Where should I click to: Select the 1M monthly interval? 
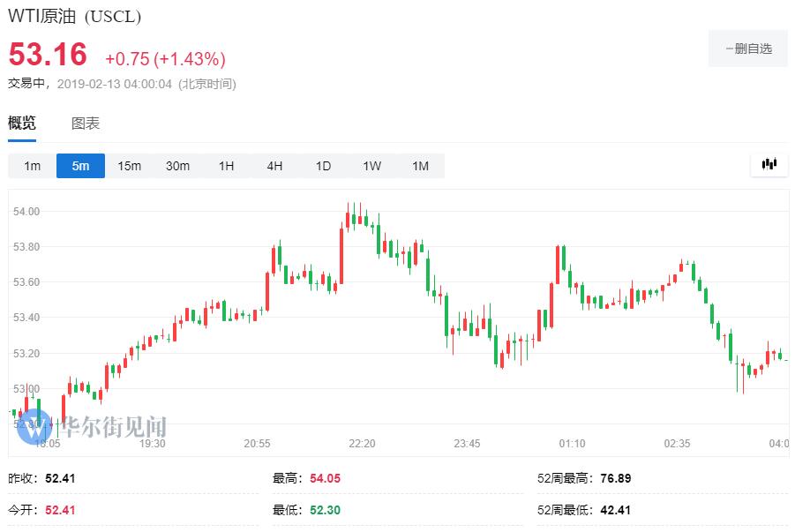(x=420, y=166)
